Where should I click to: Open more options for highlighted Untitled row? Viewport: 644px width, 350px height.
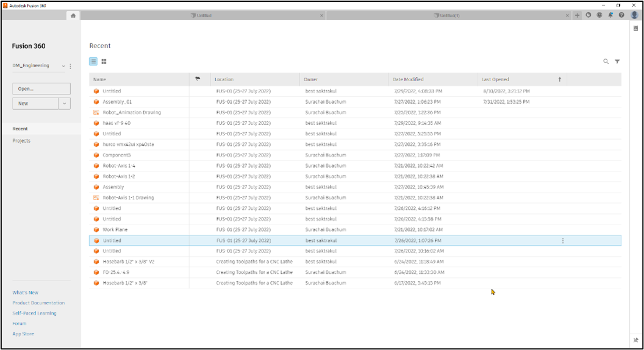click(x=562, y=241)
